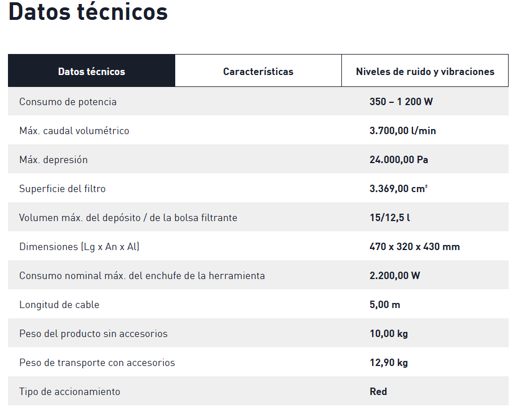
Task: Click the Red drive type value
Action: (378, 392)
